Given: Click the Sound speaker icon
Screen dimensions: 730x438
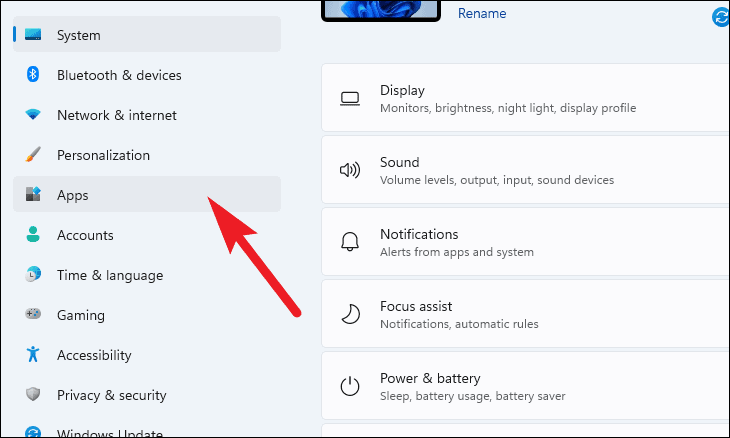Looking at the screenshot, I should 350,170.
